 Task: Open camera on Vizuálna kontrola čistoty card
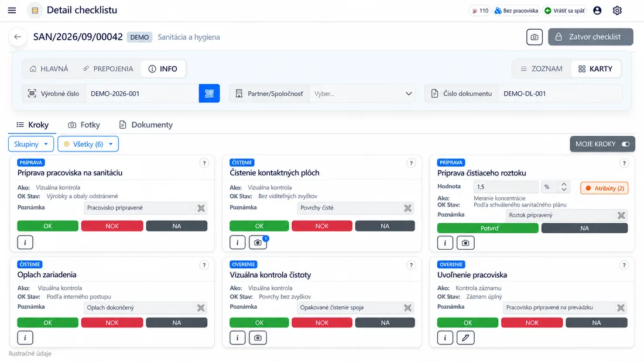click(258, 338)
